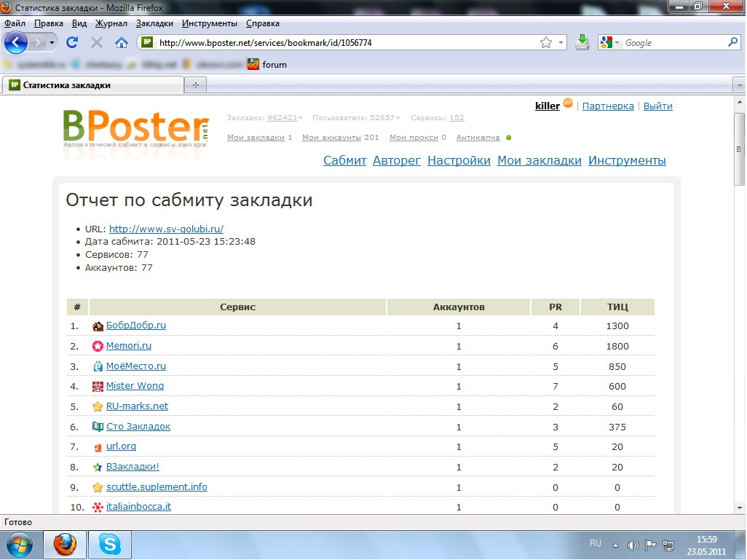
Task: Open the Windows Start menu
Action: tap(19, 545)
